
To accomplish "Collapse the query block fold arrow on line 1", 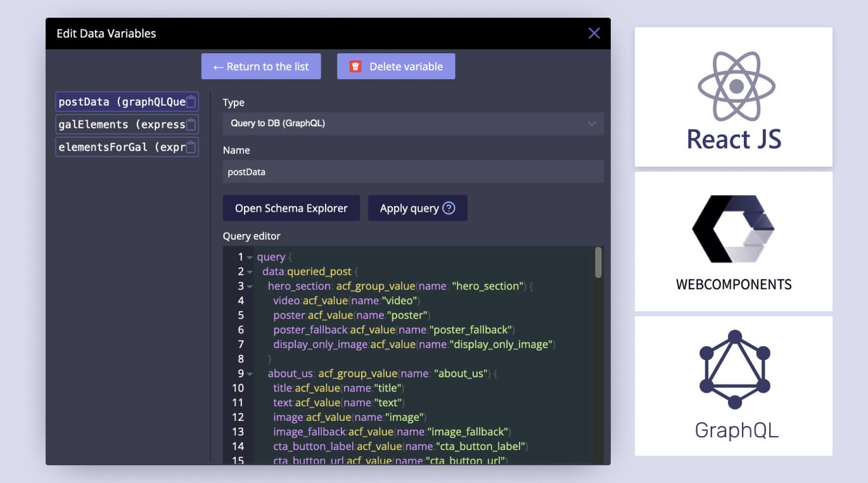I will click(x=250, y=257).
